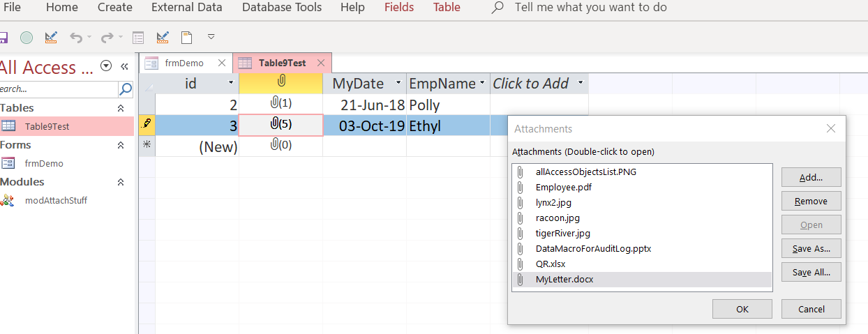Select allAccessObjectsList.PNG attachment
The width and height of the screenshot is (868, 334).
point(642,172)
